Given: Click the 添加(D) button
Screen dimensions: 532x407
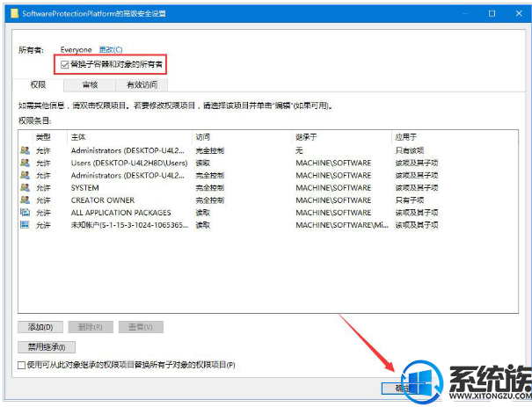Looking at the screenshot, I should (x=40, y=327).
